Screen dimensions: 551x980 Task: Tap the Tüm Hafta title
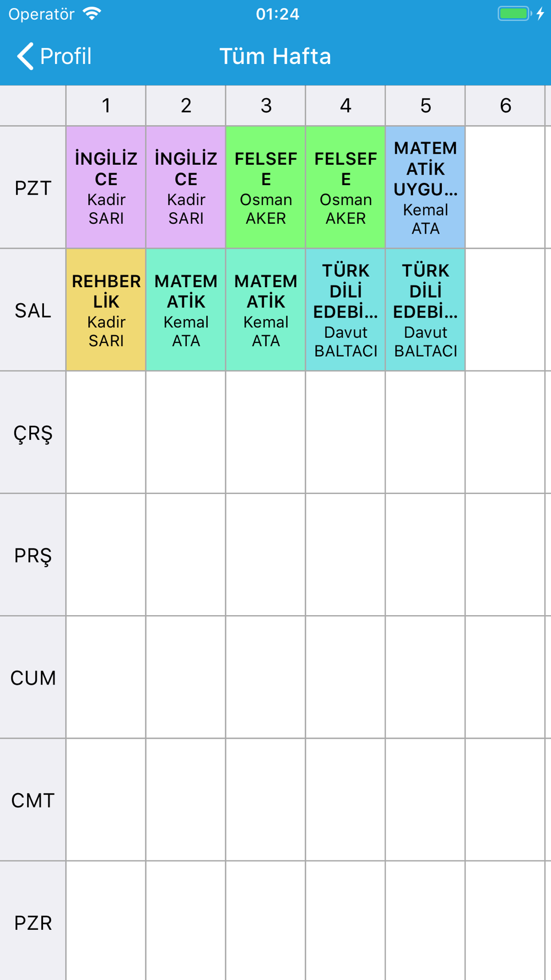tap(275, 56)
